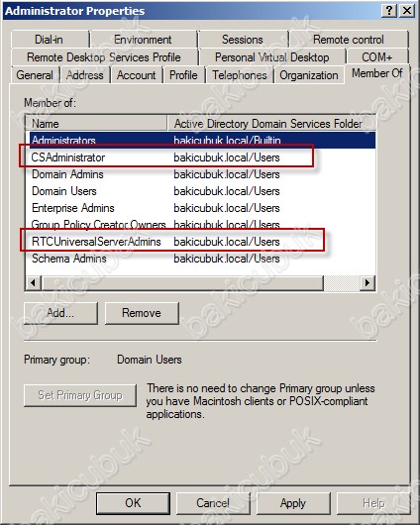420x525 pixels.
Task: Switch to the Remote control tab
Action: [x=349, y=40]
